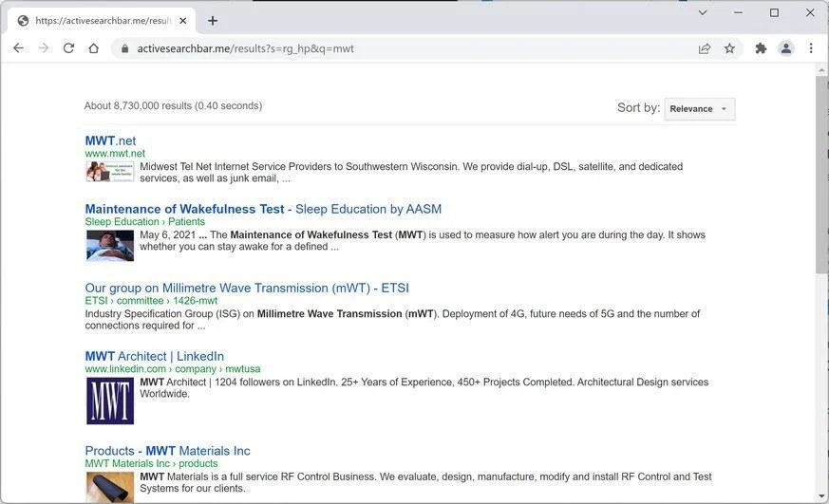This screenshot has height=504, width=829.
Task: Bookmark this page with the star icon
Action: pyautogui.click(x=729, y=48)
